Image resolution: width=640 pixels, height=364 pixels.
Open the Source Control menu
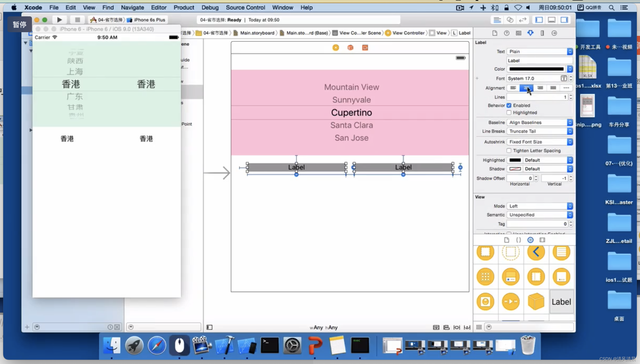point(245,7)
